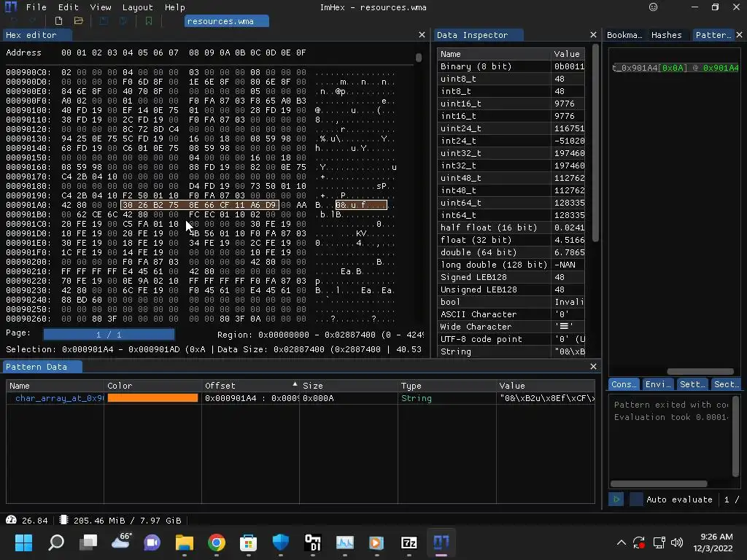
Task: Show hidden system tray icons
Action: pos(622,542)
